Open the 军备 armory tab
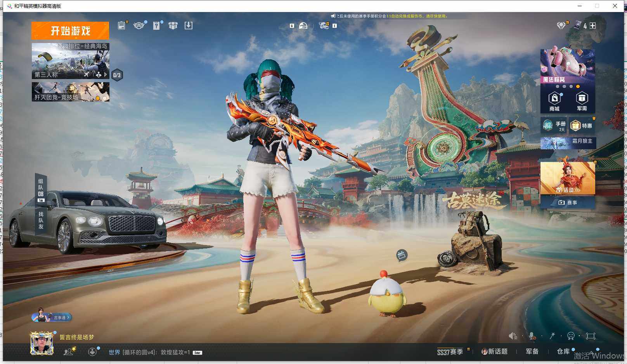The height and width of the screenshot is (364, 627). click(532, 351)
